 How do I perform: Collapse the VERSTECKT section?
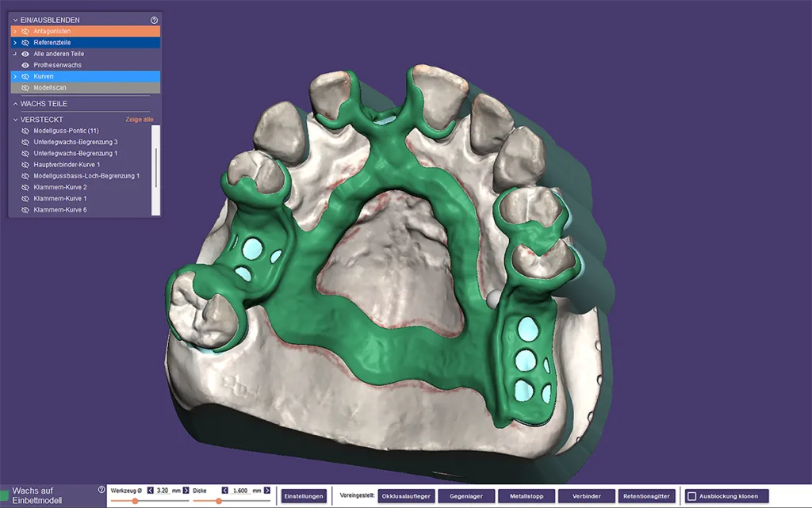[16, 120]
